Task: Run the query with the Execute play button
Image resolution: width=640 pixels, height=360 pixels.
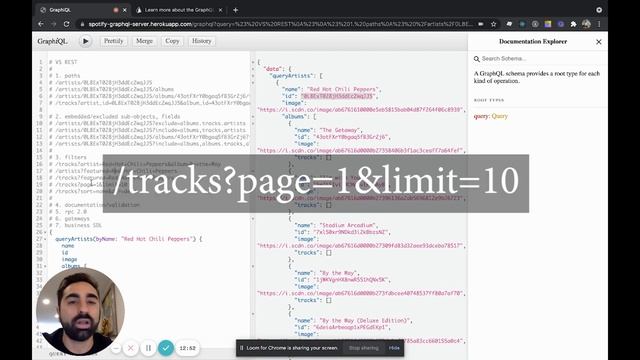Action: [x=85, y=41]
